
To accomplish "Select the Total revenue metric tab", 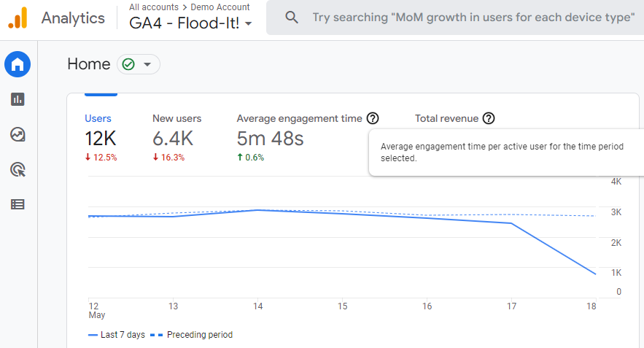I will 446,118.
